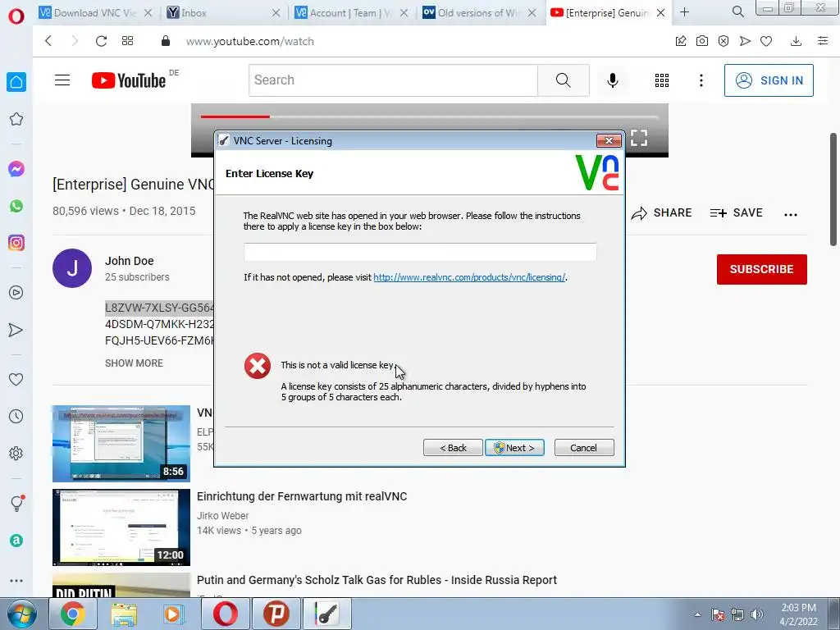Click YouTube search magnifier button
The image size is (840, 630).
563,80
